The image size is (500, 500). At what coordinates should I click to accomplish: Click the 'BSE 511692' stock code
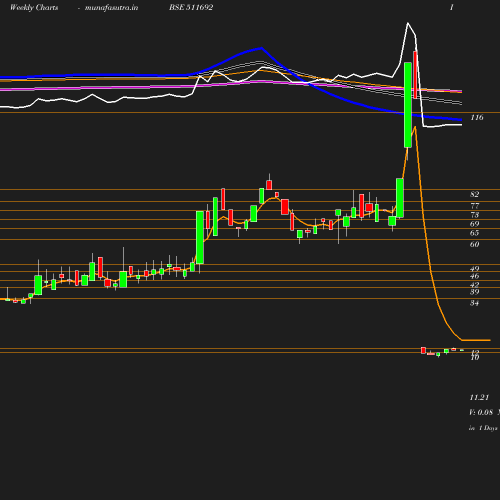(191, 7)
